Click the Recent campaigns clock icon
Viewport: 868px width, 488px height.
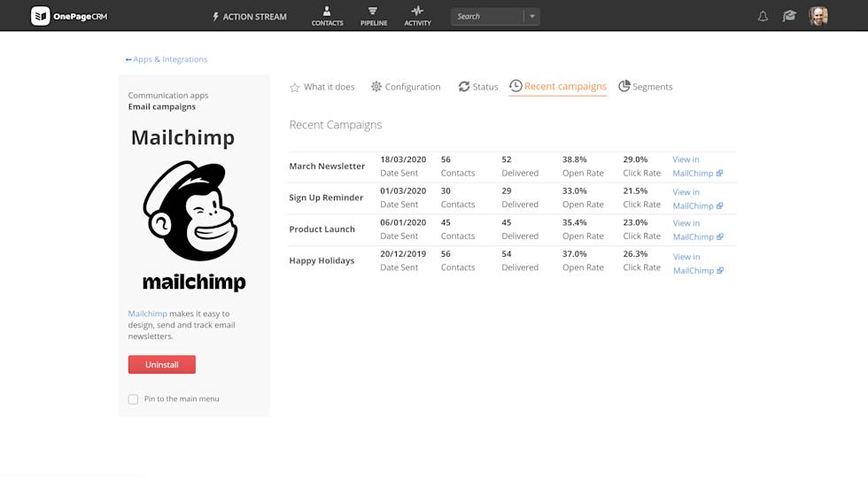tap(515, 86)
